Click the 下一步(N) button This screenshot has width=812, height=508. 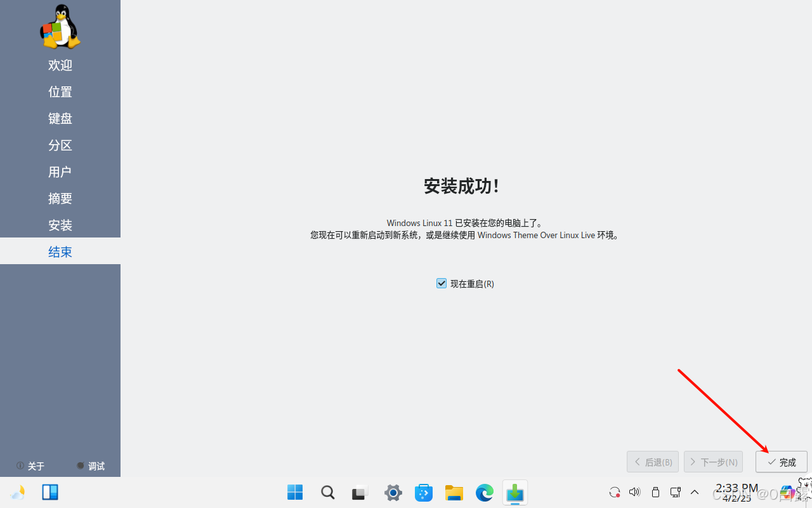[713, 462]
